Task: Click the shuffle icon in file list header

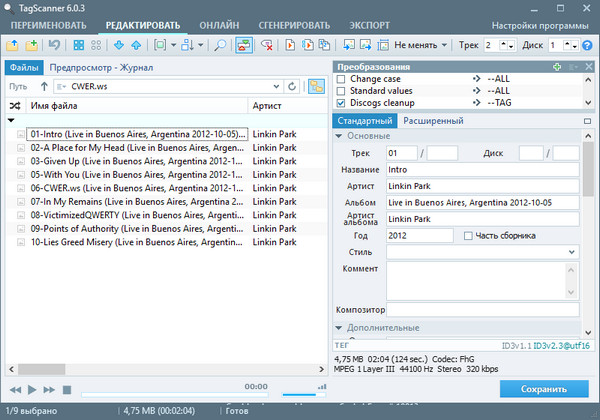Action: (x=15, y=105)
